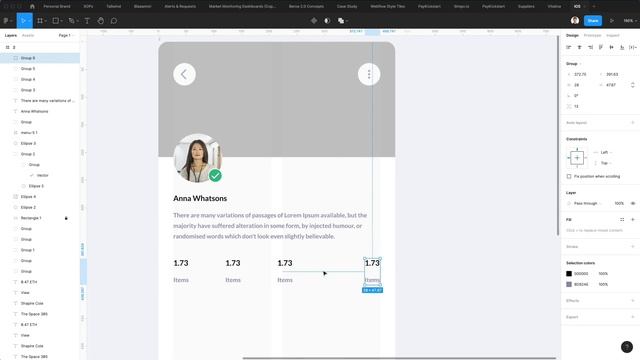Switch to the Assets tab

(x=28, y=36)
